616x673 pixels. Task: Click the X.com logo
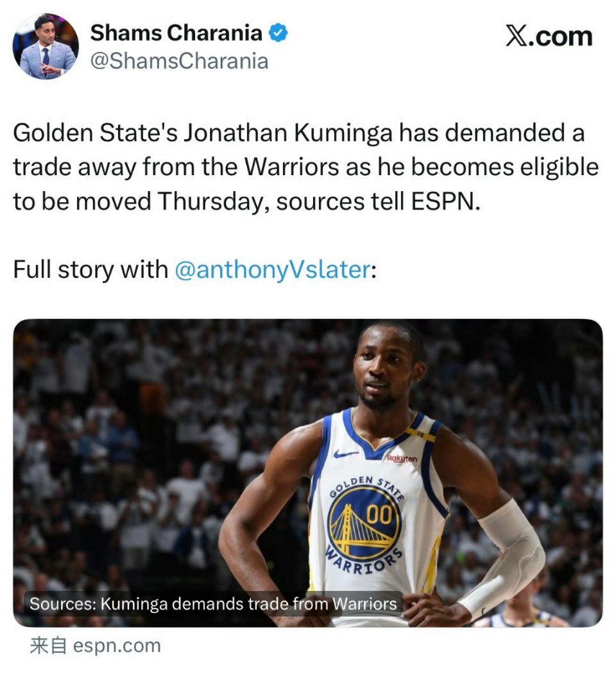pos(549,36)
